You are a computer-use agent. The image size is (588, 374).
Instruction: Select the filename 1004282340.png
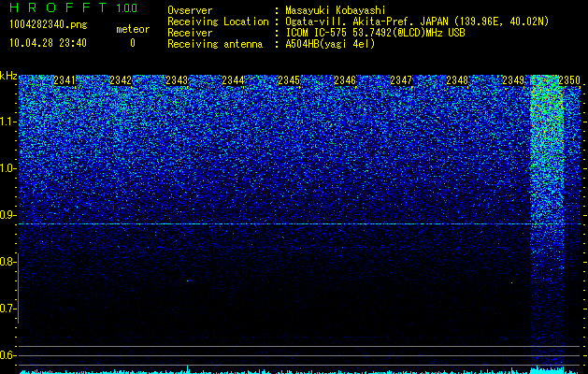(49, 24)
